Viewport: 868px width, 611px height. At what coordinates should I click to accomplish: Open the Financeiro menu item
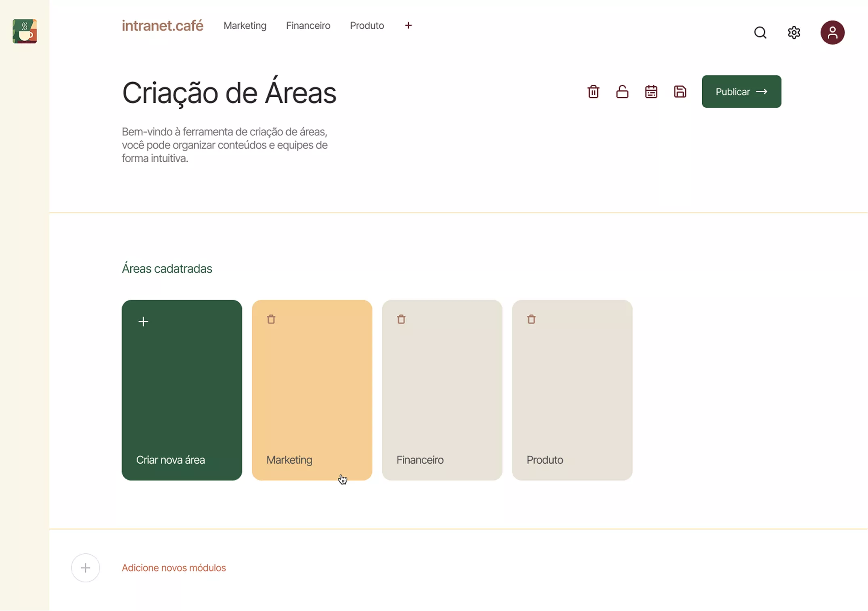click(x=308, y=25)
